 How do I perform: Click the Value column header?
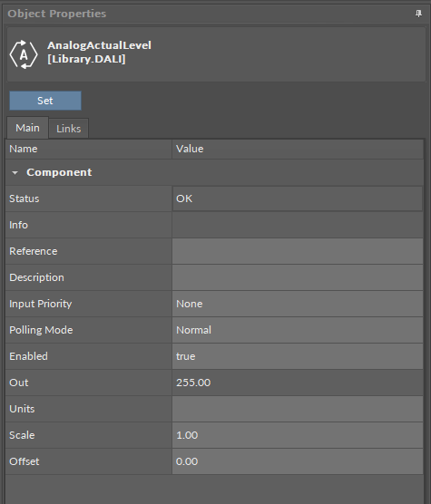298,149
